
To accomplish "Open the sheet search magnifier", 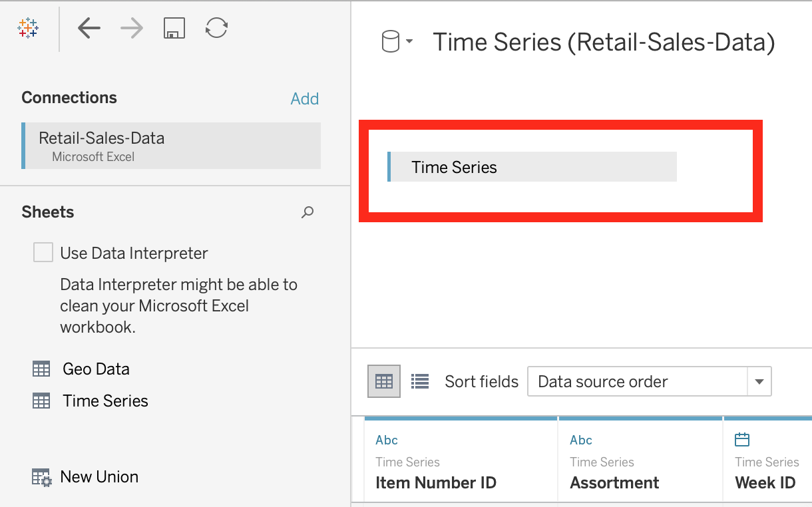I will click(307, 212).
